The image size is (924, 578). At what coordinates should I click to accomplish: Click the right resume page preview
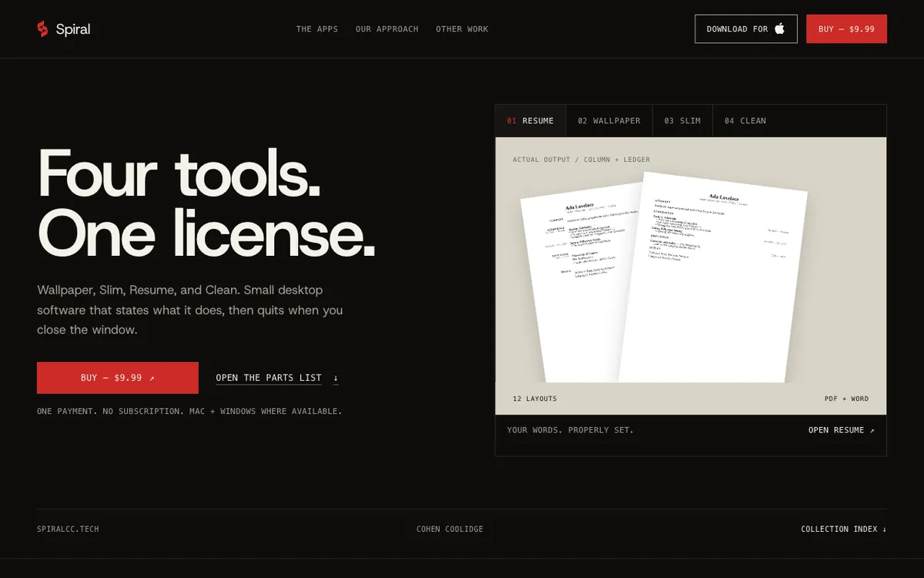(713, 277)
